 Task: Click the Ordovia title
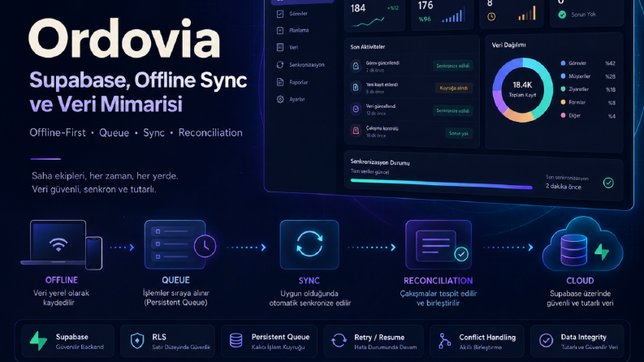click(x=124, y=40)
